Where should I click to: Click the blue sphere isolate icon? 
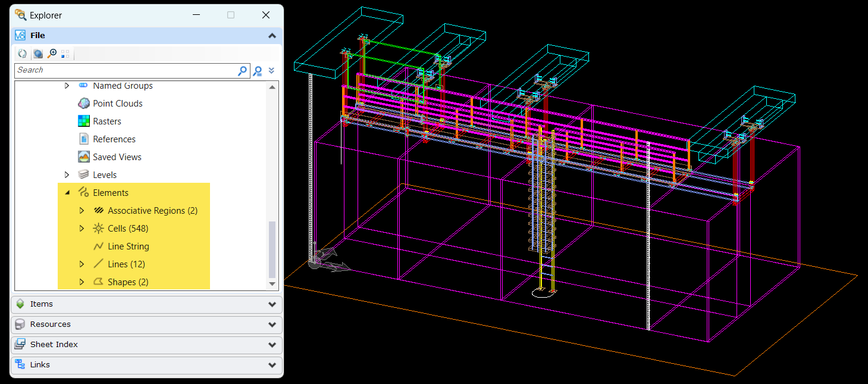[37, 54]
